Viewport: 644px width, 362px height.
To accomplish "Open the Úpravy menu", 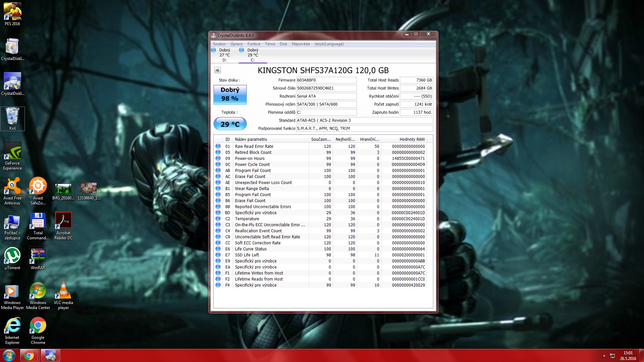I will (x=236, y=44).
